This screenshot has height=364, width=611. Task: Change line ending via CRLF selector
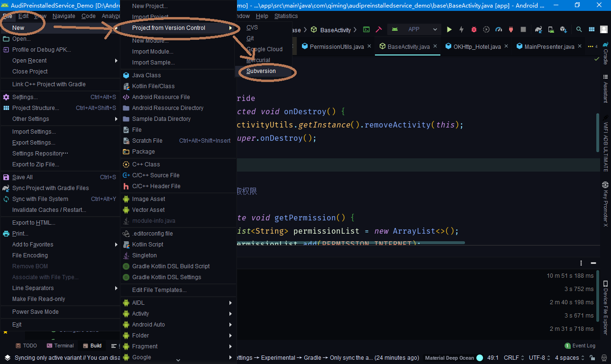click(x=512, y=357)
